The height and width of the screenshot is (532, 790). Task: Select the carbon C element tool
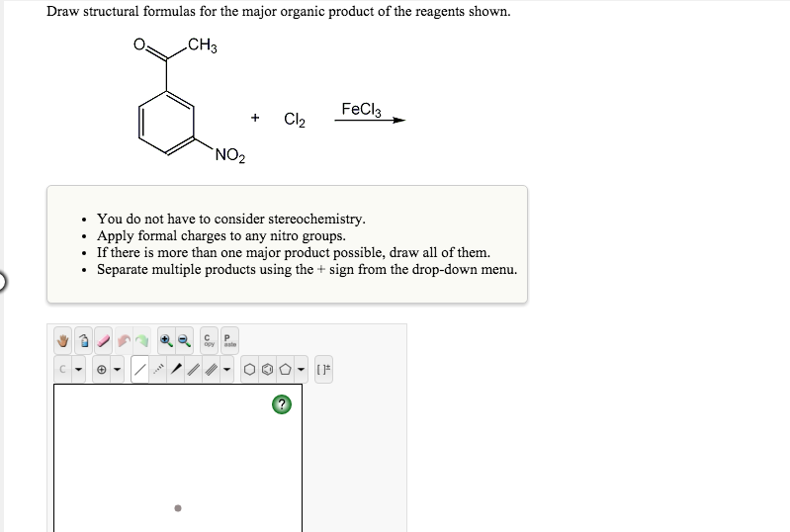(62, 369)
